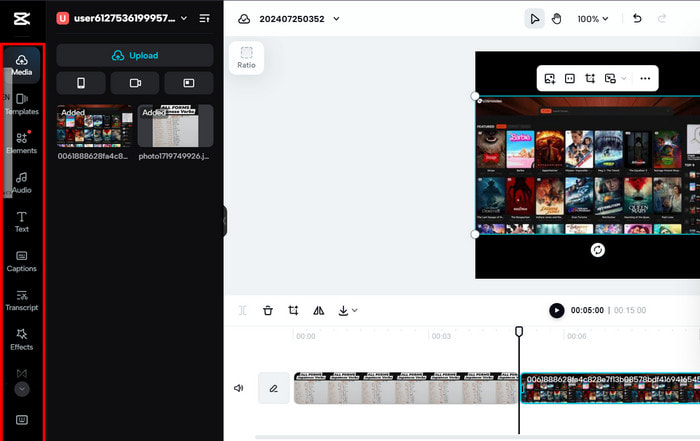This screenshot has width=700, height=441.
Task: Open the Transitions sidebar icon
Action: point(21,373)
